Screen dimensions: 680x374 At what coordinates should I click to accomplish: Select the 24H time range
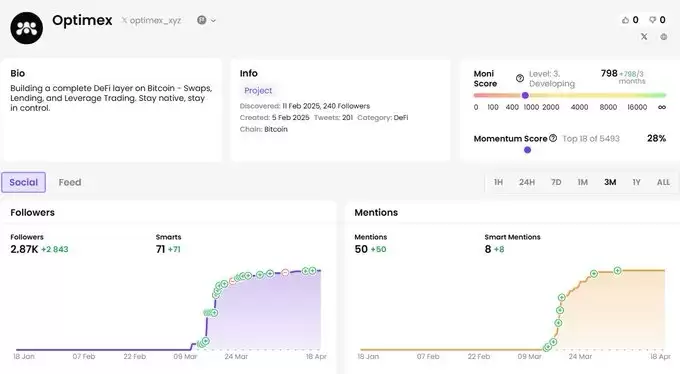click(527, 182)
